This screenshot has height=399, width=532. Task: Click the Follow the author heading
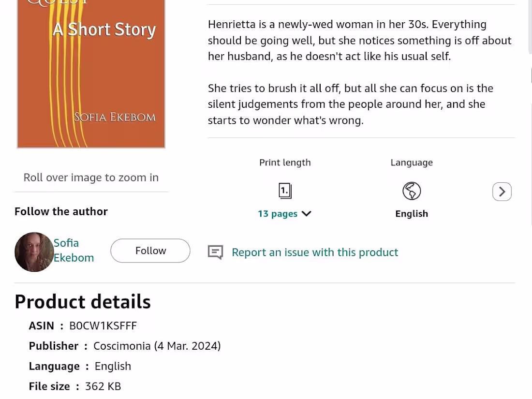(x=61, y=211)
